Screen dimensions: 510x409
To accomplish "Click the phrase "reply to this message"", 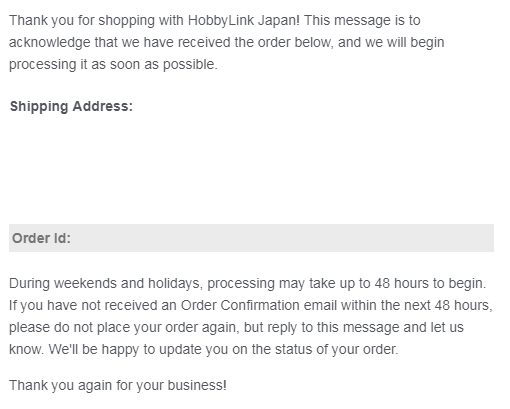I will 333,327.
